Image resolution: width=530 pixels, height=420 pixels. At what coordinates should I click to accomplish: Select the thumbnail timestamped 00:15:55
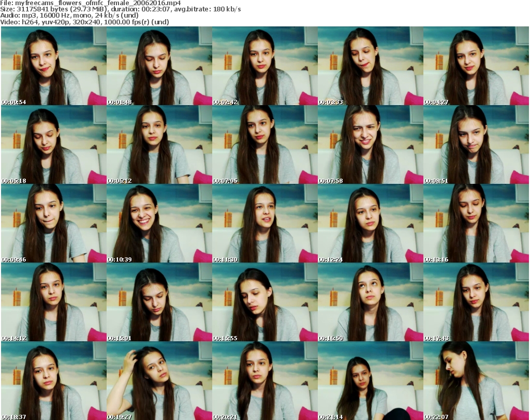point(264,302)
